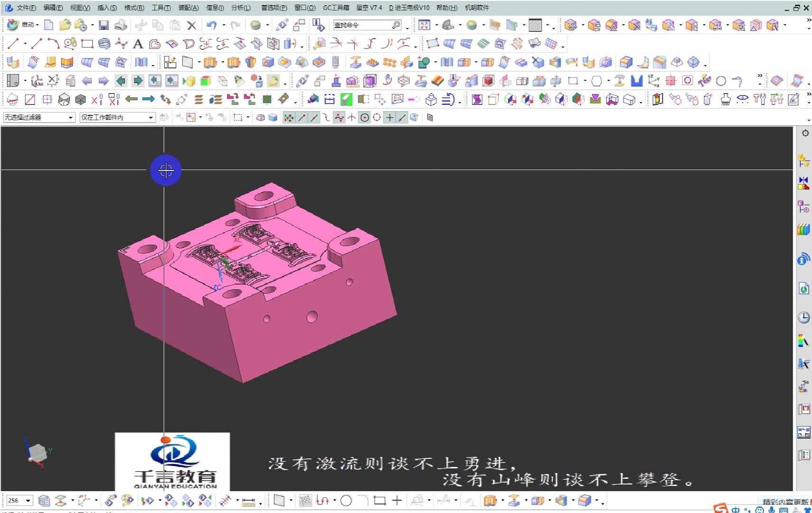Expand the open recent part arrow

[x=92, y=25]
